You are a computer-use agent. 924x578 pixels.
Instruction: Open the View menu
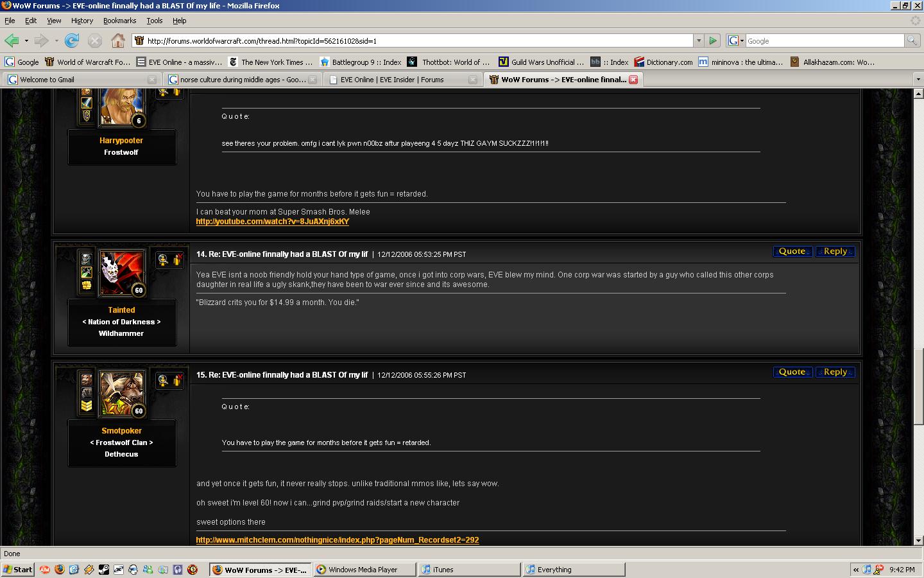54,21
